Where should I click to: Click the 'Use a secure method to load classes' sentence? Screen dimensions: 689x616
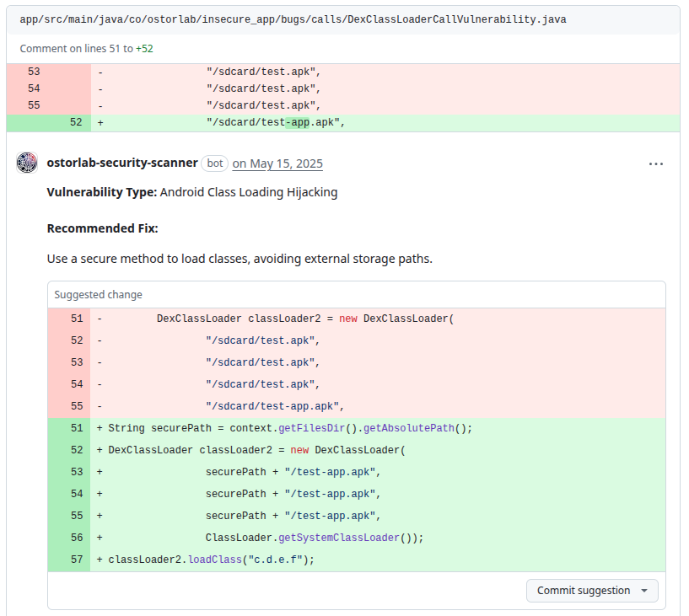240,259
